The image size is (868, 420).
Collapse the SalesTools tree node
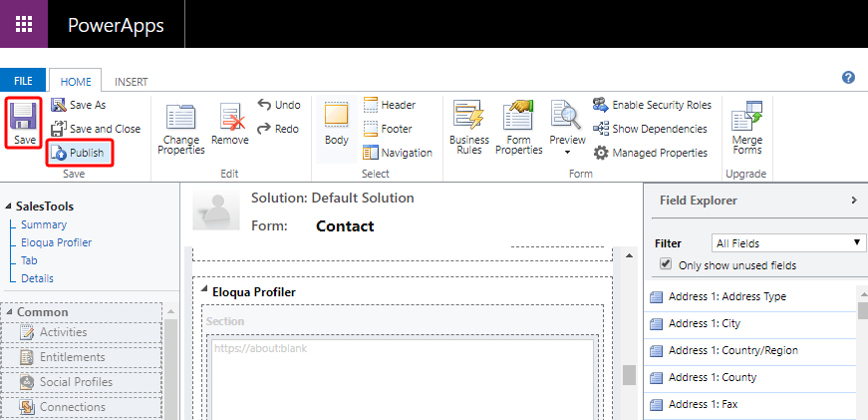coord(8,207)
